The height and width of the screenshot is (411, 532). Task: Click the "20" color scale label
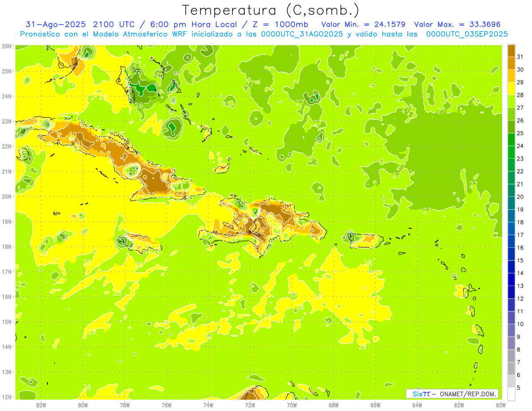pos(520,197)
